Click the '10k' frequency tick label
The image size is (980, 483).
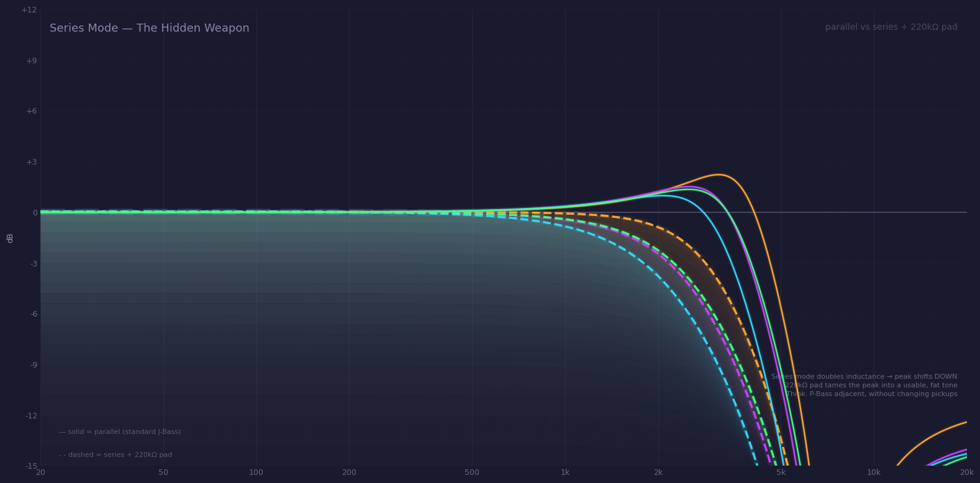(874, 472)
